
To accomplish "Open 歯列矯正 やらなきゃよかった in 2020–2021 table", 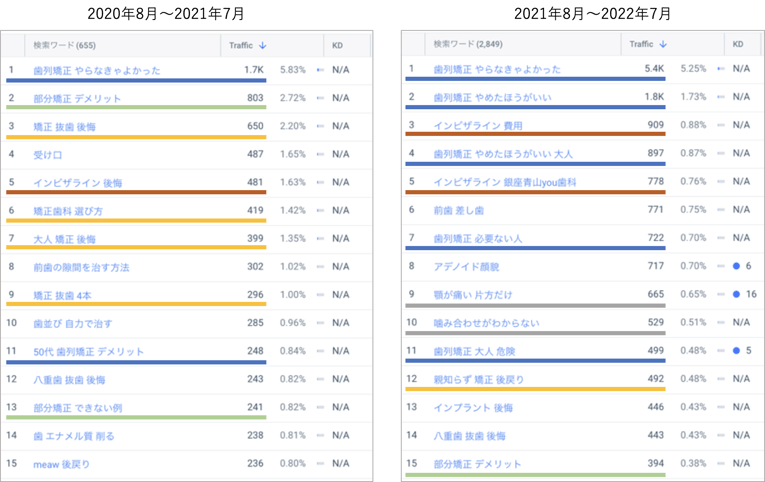I will tap(97, 70).
